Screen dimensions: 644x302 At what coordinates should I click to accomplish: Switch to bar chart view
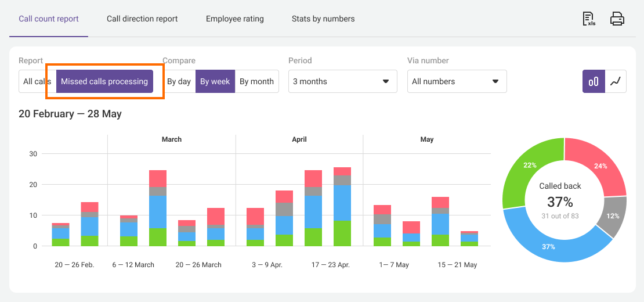(x=594, y=81)
